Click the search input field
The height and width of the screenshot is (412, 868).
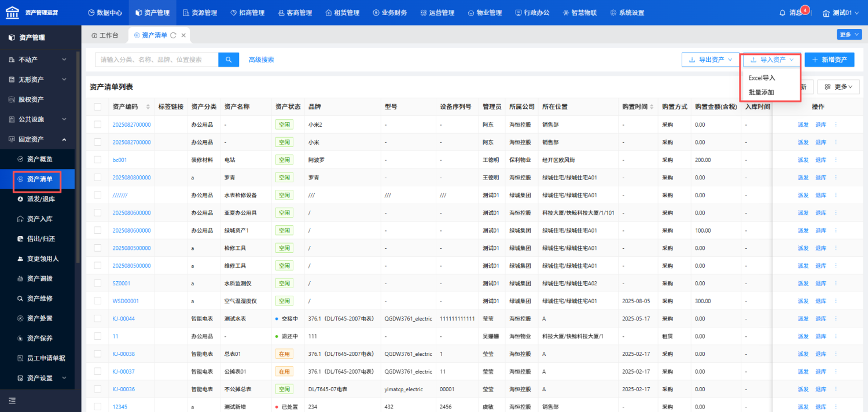(157, 60)
